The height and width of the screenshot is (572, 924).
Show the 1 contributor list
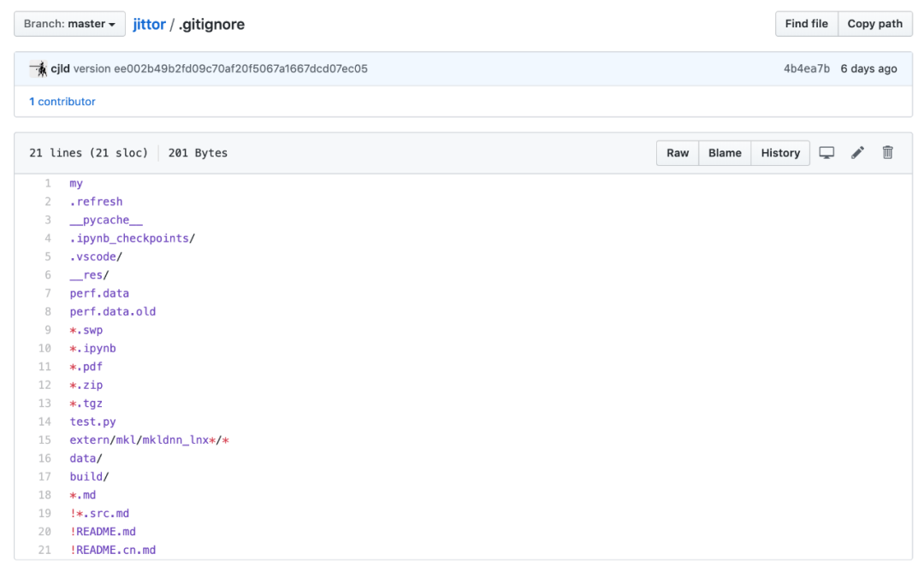(62, 102)
